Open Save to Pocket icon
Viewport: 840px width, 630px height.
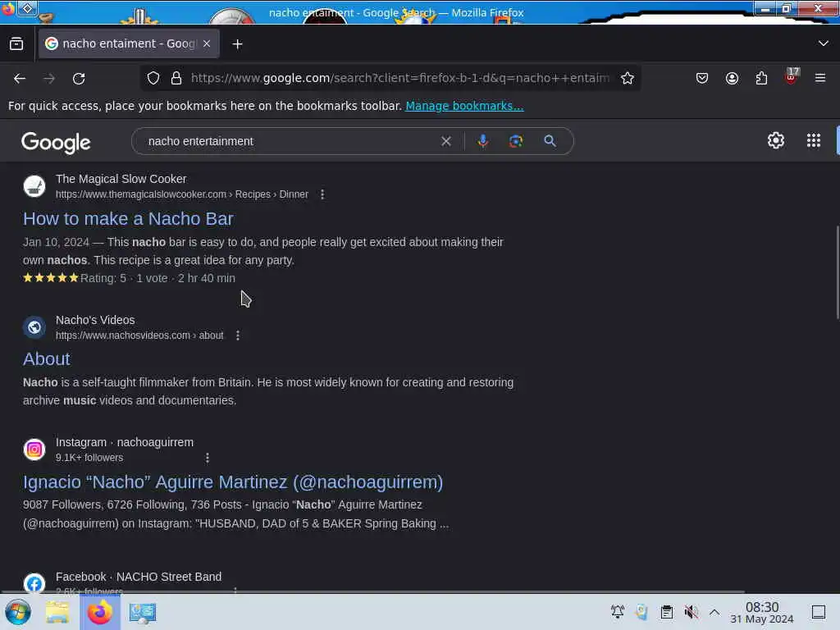point(702,78)
